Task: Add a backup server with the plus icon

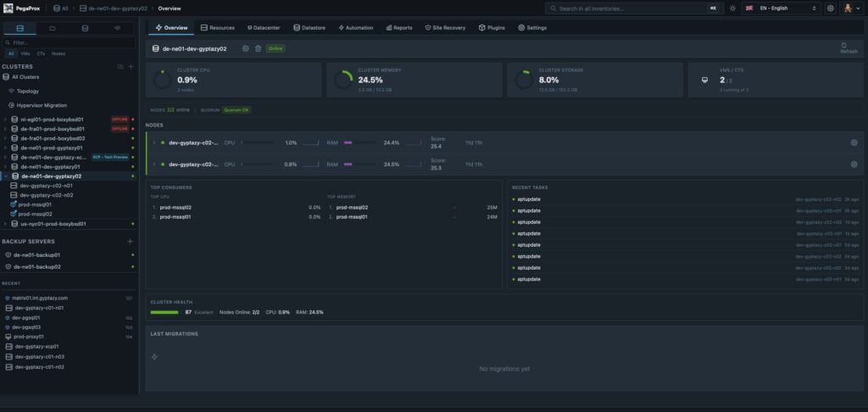Action: coord(131,242)
